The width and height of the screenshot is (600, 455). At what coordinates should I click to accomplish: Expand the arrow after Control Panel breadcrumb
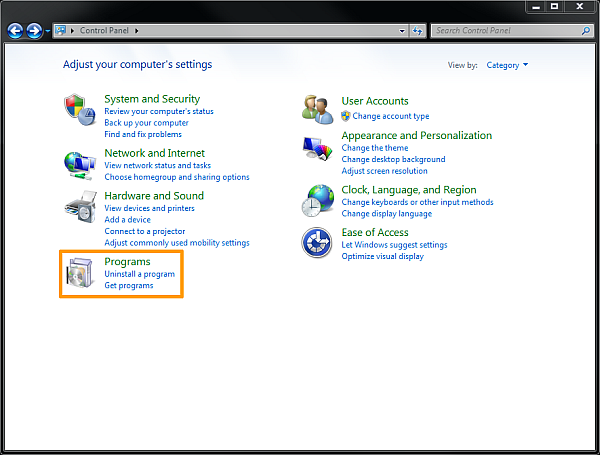137,31
